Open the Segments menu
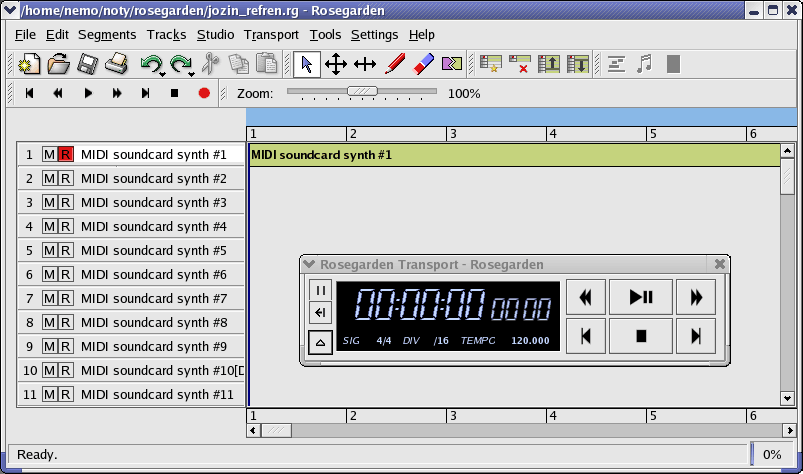Viewport: 803px width, 474px height. 107,34
